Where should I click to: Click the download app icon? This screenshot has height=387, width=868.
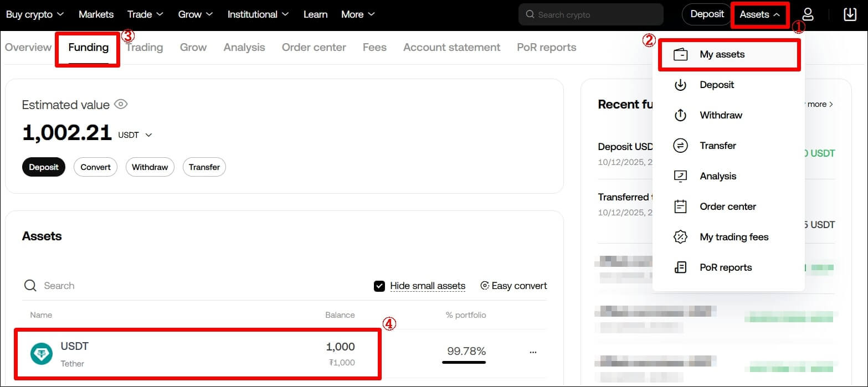tap(850, 14)
